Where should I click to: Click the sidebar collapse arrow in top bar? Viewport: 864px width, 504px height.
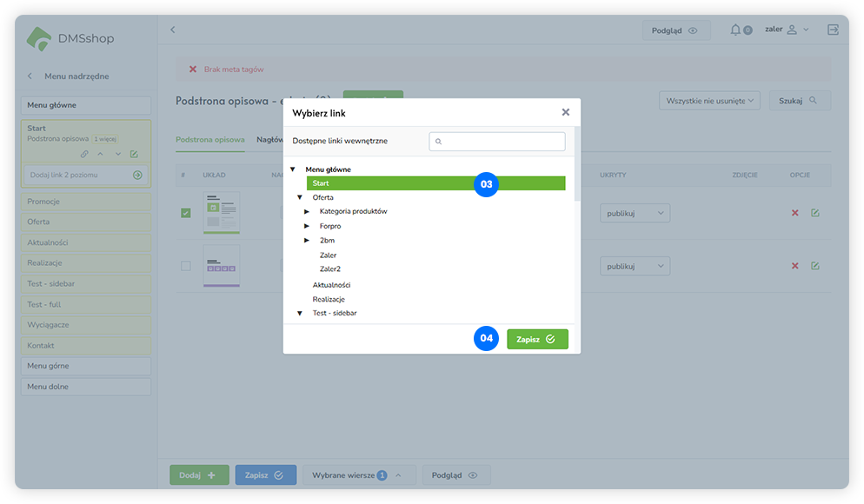172,30
